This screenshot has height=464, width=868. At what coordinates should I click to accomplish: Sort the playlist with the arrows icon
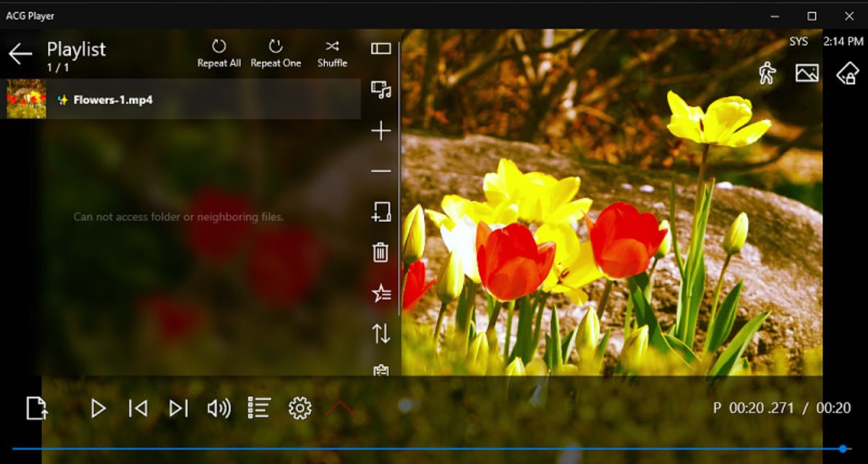click(x=380, y=334)
